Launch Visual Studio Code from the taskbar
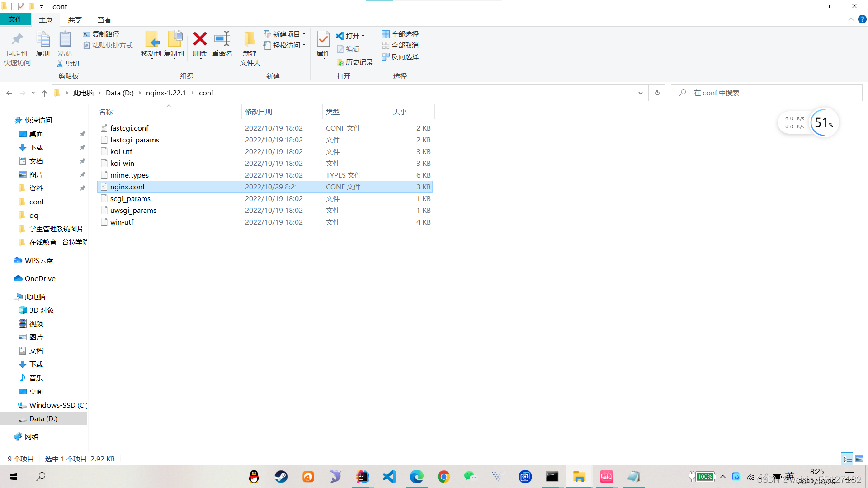The height and width of the screenshot is (488, 868). coord(389,476)
